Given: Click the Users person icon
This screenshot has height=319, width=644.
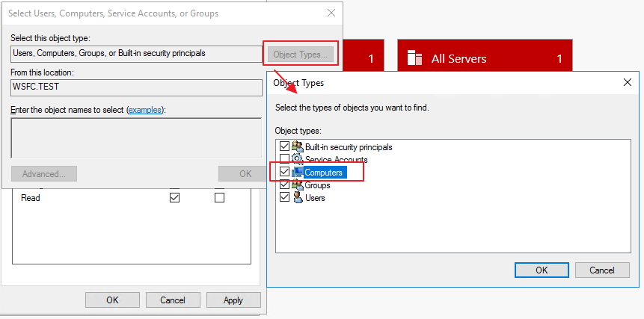Looking at the screenshot, I should click(297, 198).
